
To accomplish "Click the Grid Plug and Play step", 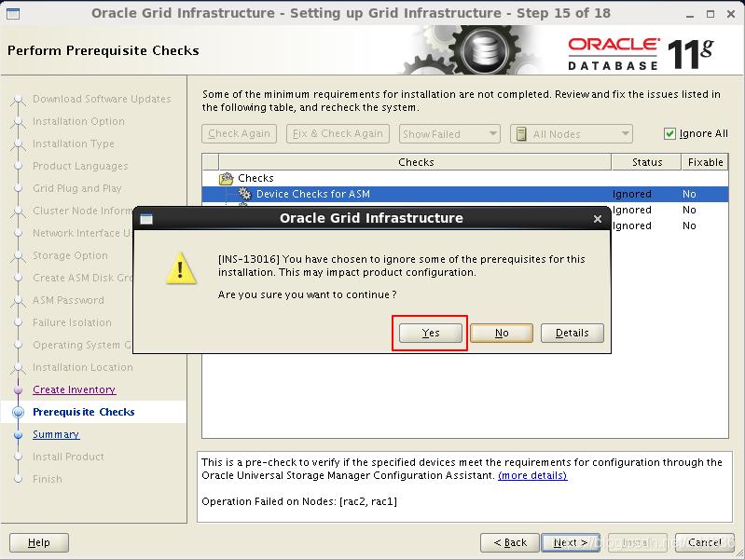I will pyautogui.click(x=77, y=188).
